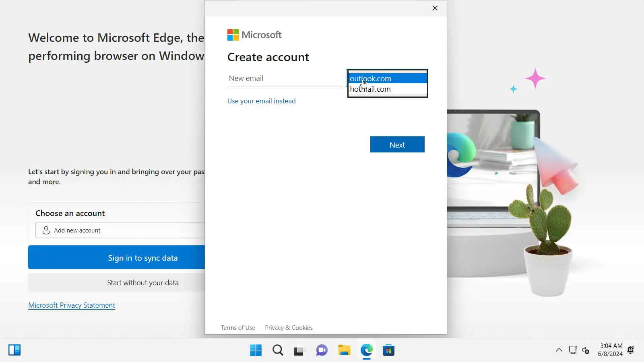Click the Create account heading

(x=268, y=57)
